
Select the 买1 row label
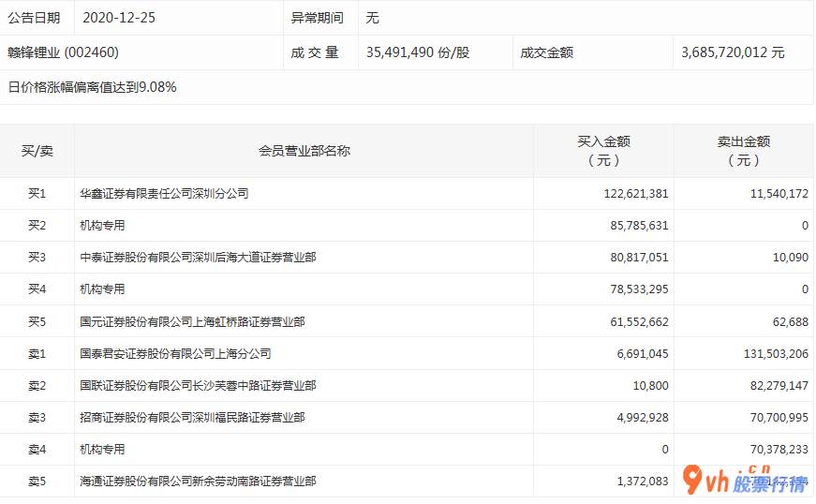[37, 194]
